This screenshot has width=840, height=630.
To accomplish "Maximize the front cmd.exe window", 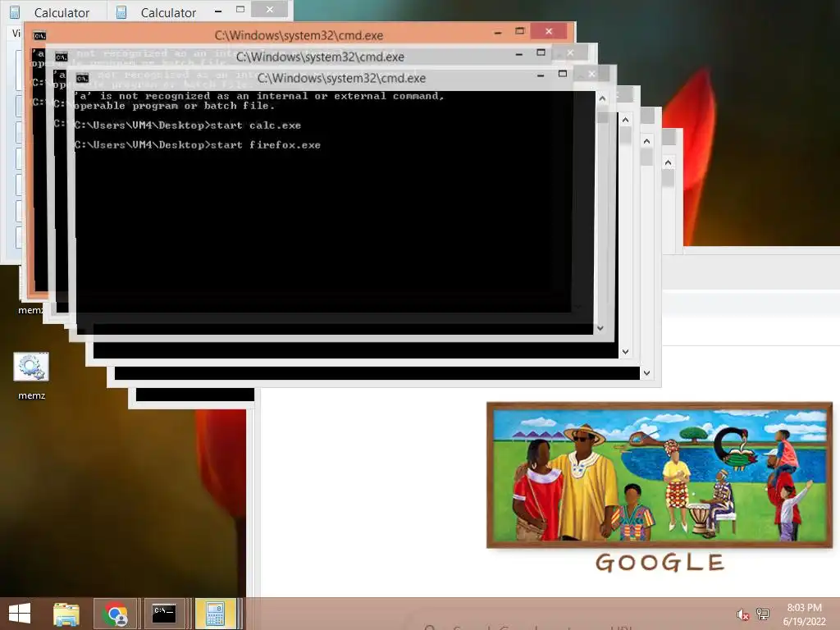I will click(x=563, y=74).
